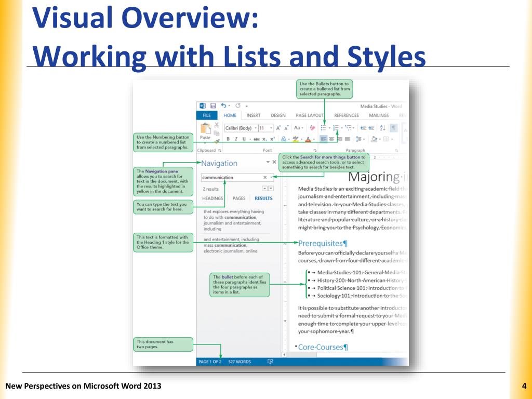Toggle Subscript formatting
Image resolution: width=532 pixels, height=399 pixels.
[264, 139]
